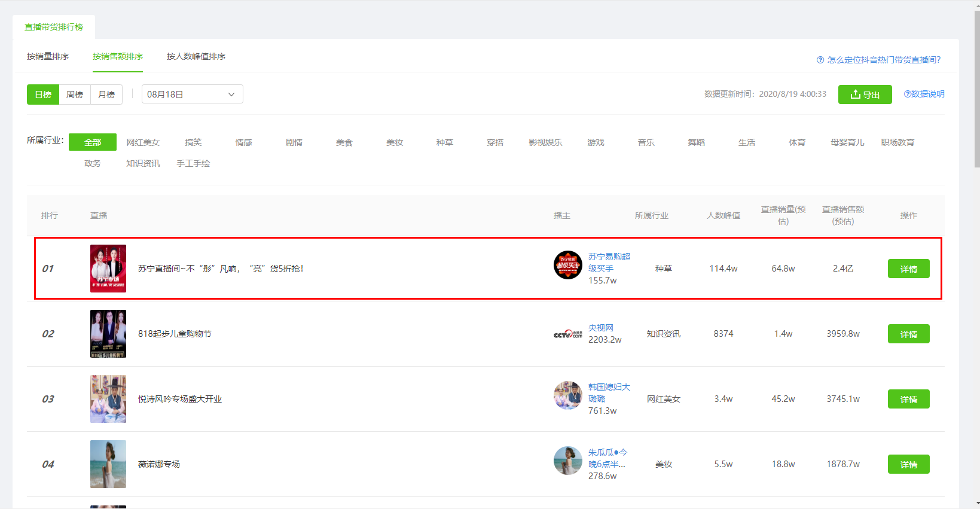
Task: Open 韩国媳妇大璐璐 broadcaster link
Action: tap(609, 393)
